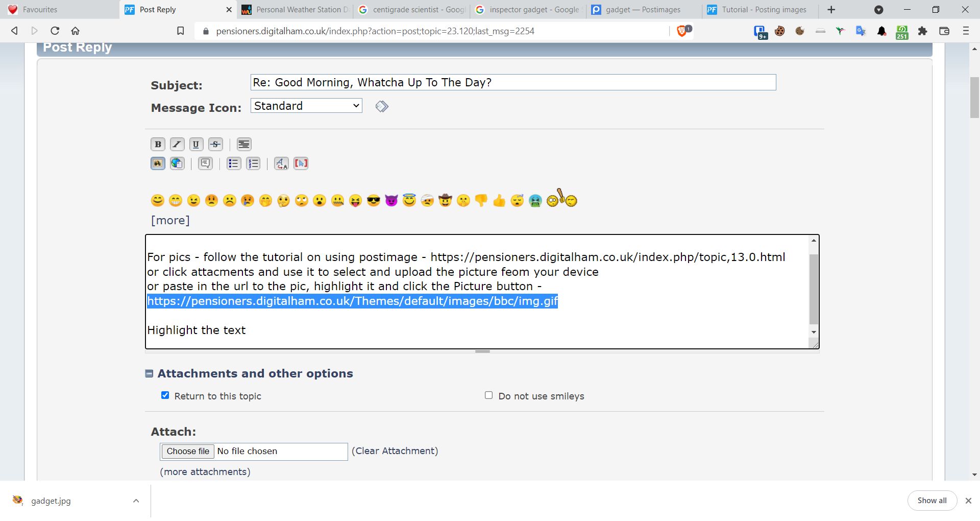Open the gadget.jpg downloaded file

pos(51,501)
